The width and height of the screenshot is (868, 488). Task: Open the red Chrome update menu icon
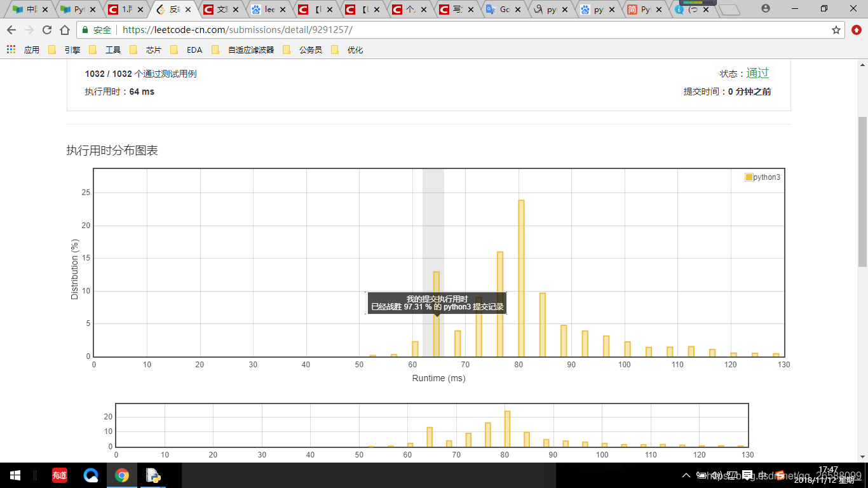(857, 30)
